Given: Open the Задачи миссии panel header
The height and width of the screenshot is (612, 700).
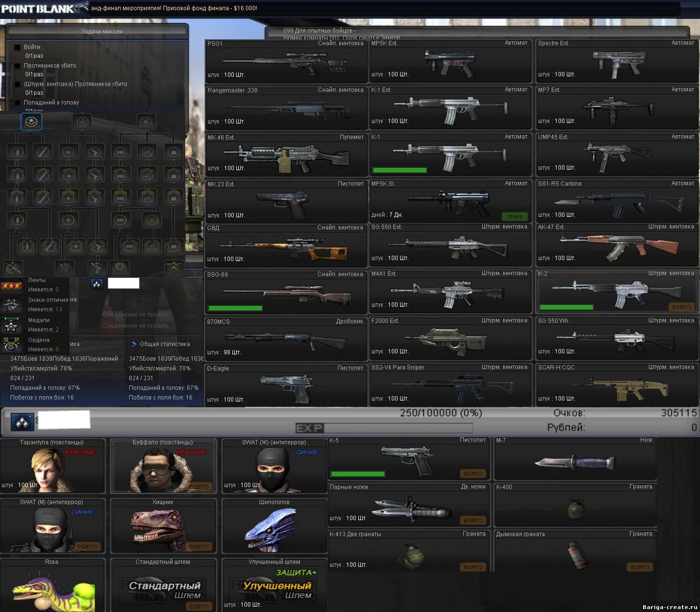Looking at the screenshot, I should (x=97, y=31).
